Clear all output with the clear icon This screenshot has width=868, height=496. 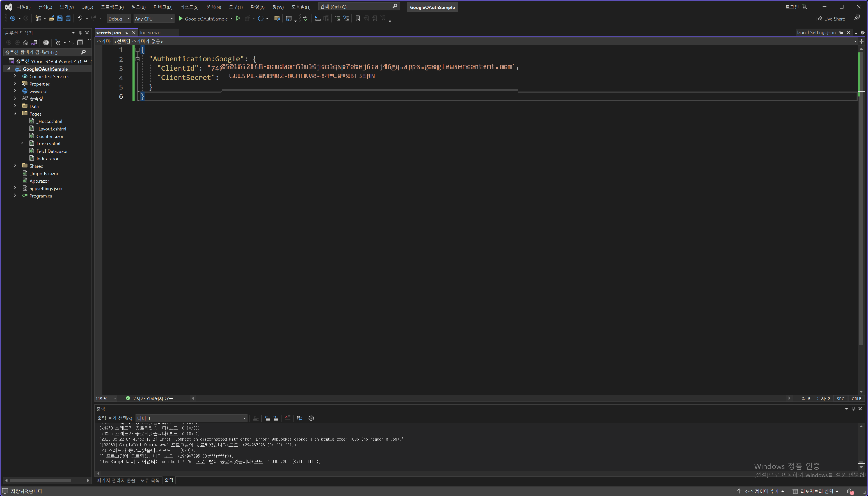tap(288, 418)
